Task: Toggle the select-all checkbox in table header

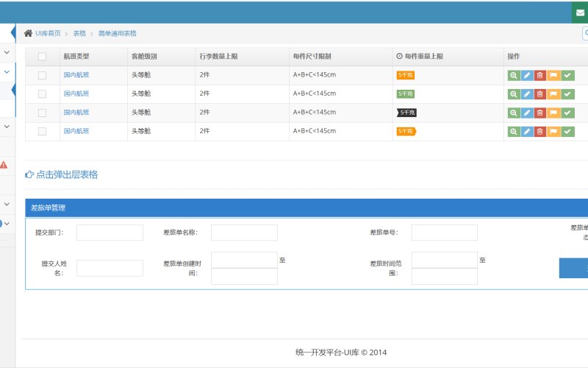Action: 42,57
